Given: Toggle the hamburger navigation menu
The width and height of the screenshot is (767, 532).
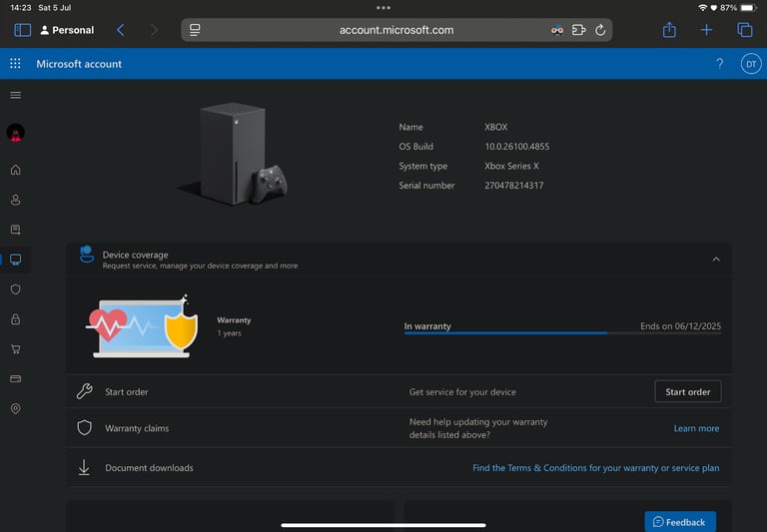Looking at the screenshot, I should click(16, 95).
